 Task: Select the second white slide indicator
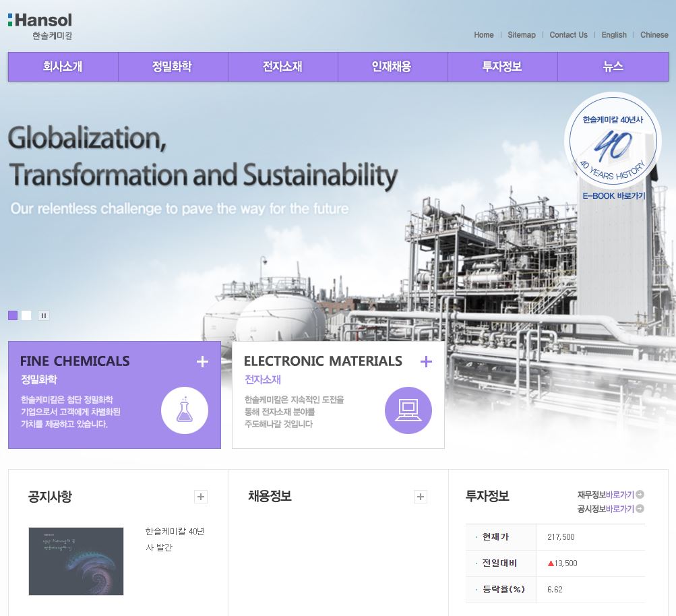pos(26,315)
